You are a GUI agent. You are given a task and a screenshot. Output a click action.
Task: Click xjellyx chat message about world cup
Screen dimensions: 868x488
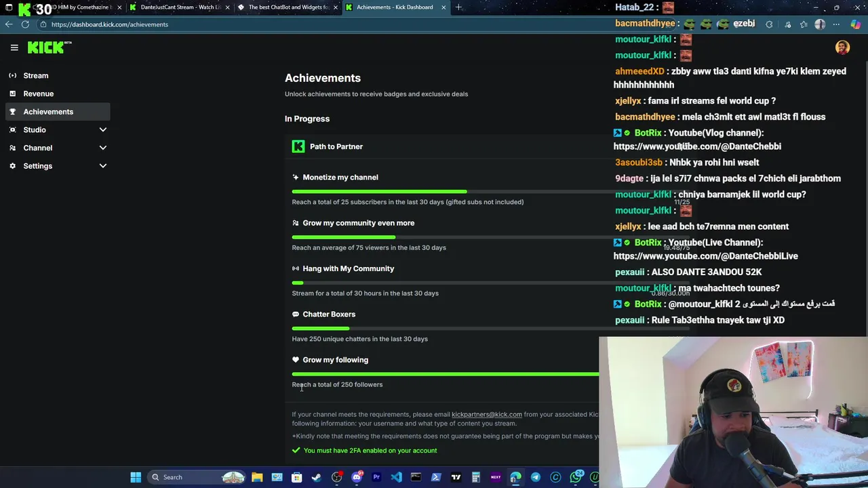[x=695, y=101]
